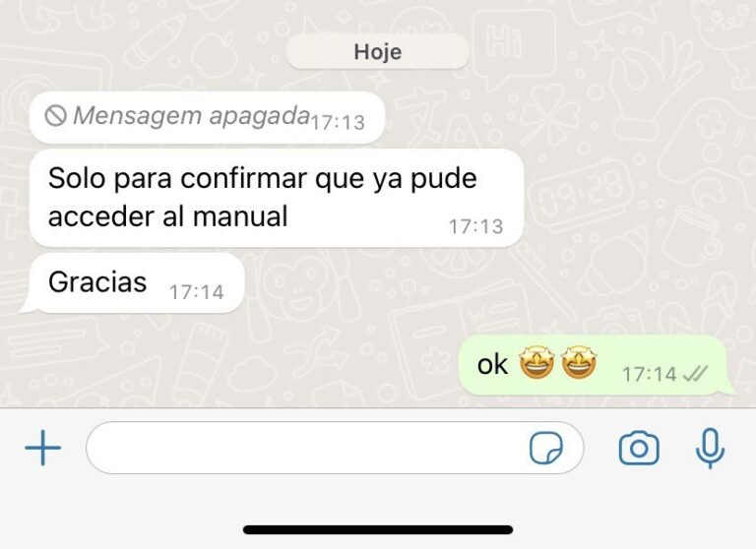Open the sticker picker icon
Image resolution: width=756 pixels, height=549 pixels.
point(545,448)
